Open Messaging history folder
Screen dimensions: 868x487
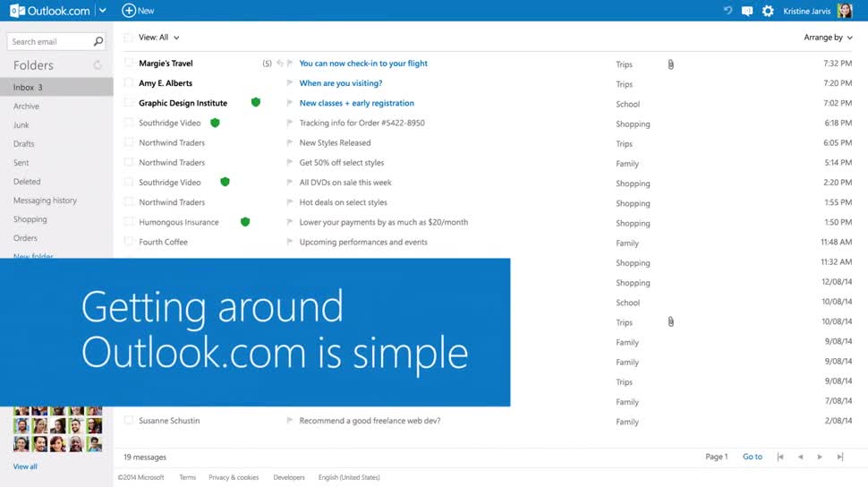pyautogui.click(x=45, y=200)
